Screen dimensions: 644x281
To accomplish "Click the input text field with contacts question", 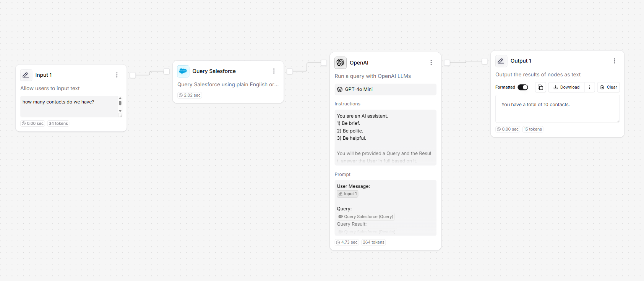I will 69,106.
